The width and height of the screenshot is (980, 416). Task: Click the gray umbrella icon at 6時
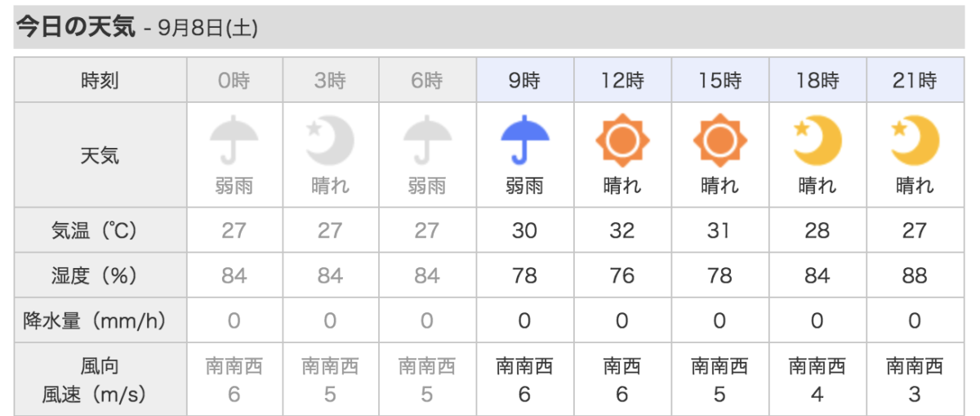[x=427, y=141]
